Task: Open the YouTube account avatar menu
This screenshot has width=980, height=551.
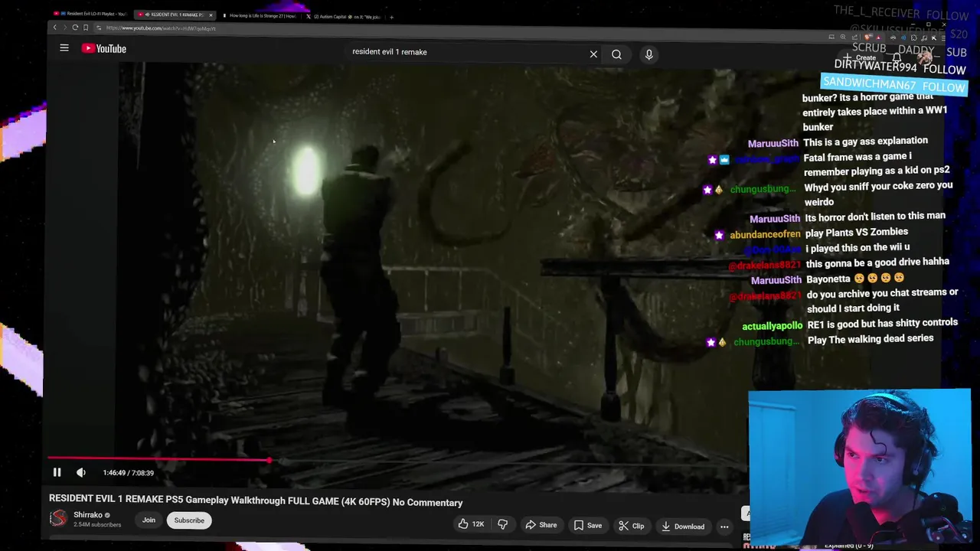Action: 925,58
